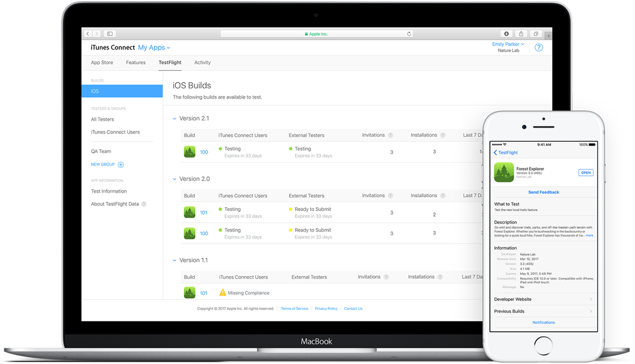Image resolution: width=635 pixels, height=364 pixels.
Task: Select iOS in the Builds sidebar
Action: pyautogui.click(x=122, y=91)
